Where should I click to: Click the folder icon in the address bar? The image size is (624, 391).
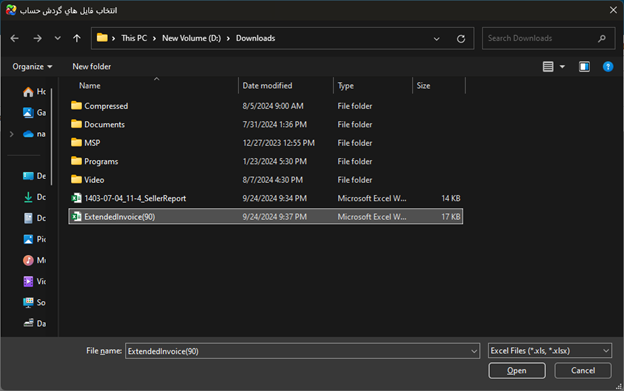pos(102,38)
